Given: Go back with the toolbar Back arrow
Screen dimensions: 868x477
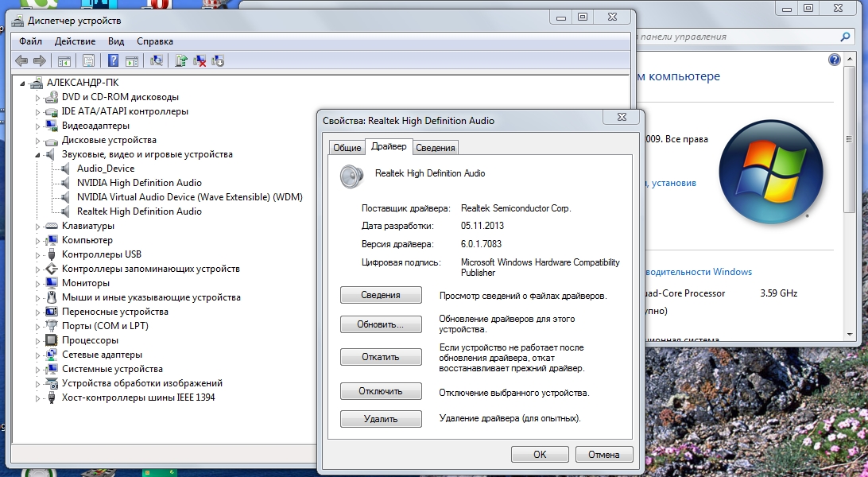Looking at the screenshot, I should tap(21, 61).
